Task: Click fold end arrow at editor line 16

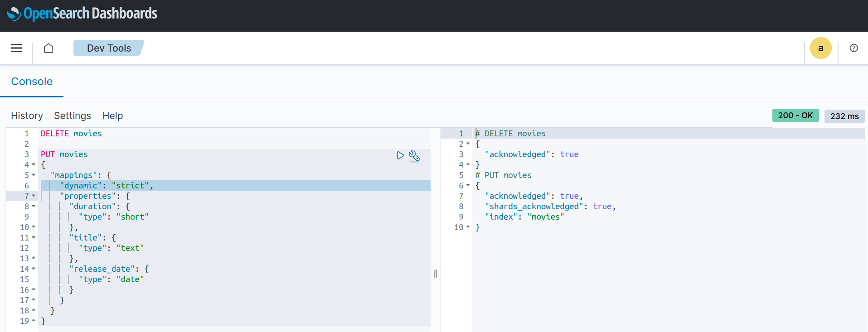Action: click(x=34, y=289)
